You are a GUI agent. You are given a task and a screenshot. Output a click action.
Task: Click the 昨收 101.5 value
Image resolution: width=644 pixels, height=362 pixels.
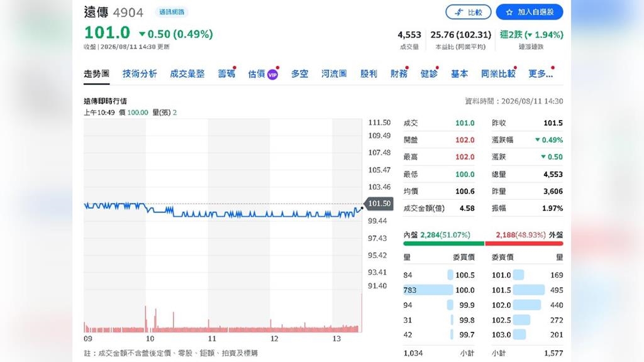pyautogui.click(x=553, y=123)
